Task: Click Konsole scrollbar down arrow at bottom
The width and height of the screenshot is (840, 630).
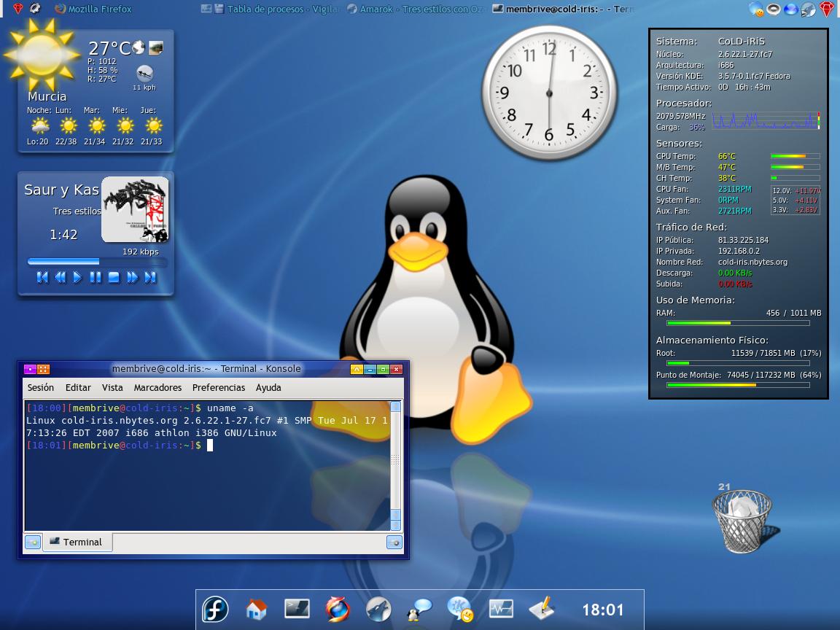Action: (396, 524)
